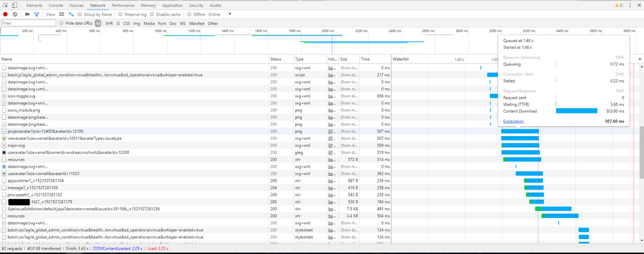
Task: Sort by the Status column header
Action: (281, 59)
